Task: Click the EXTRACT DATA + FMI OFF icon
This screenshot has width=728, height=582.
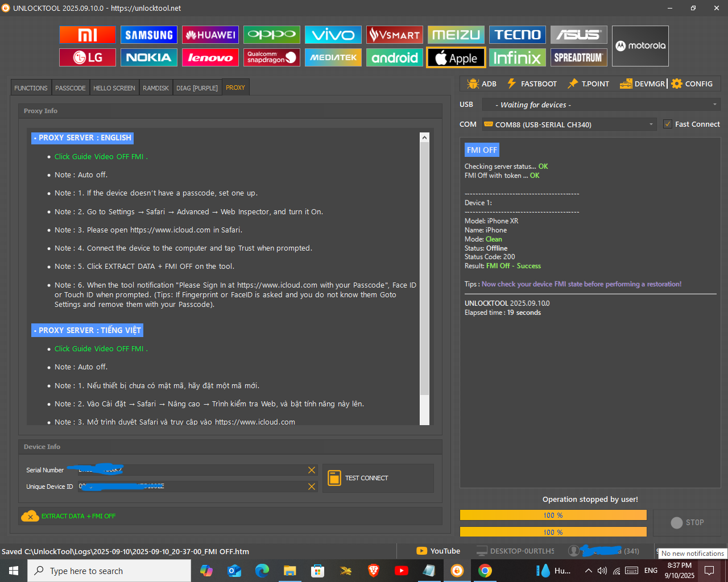Action: (31, 516)
